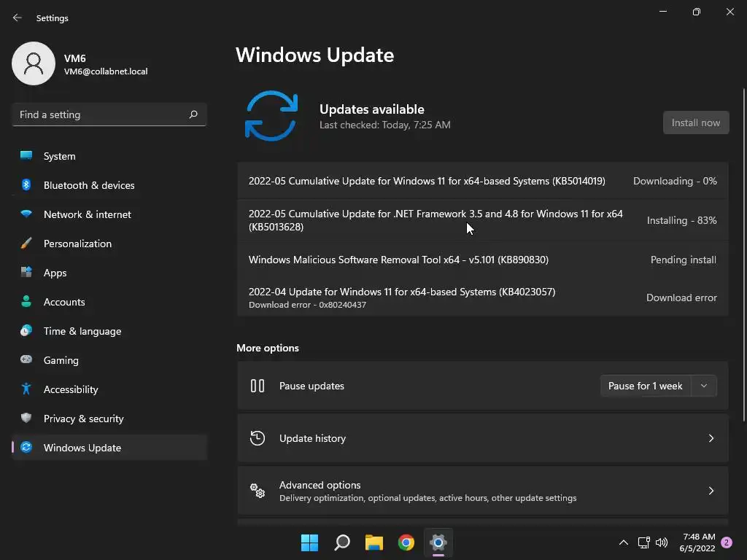Click the Malicious Software Removal Tool row
The width and height of the screenshot is (747, 560).
(483, 260)
